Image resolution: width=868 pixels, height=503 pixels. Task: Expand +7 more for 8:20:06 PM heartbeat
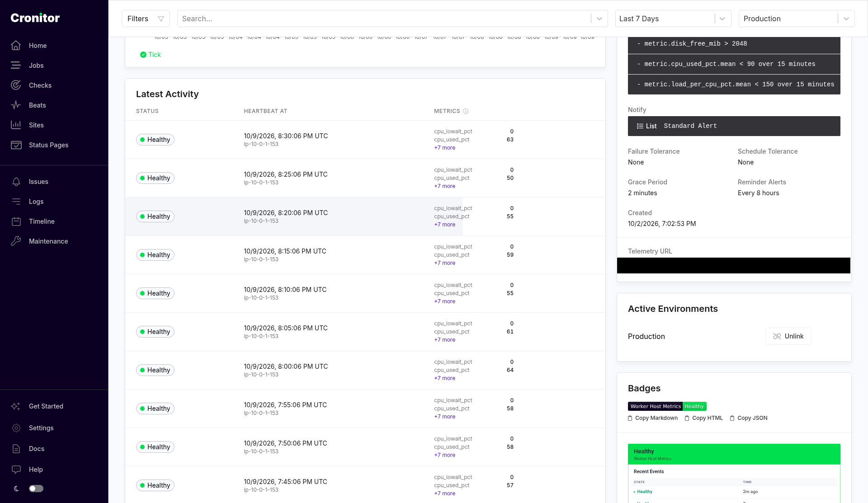(445, 225)
